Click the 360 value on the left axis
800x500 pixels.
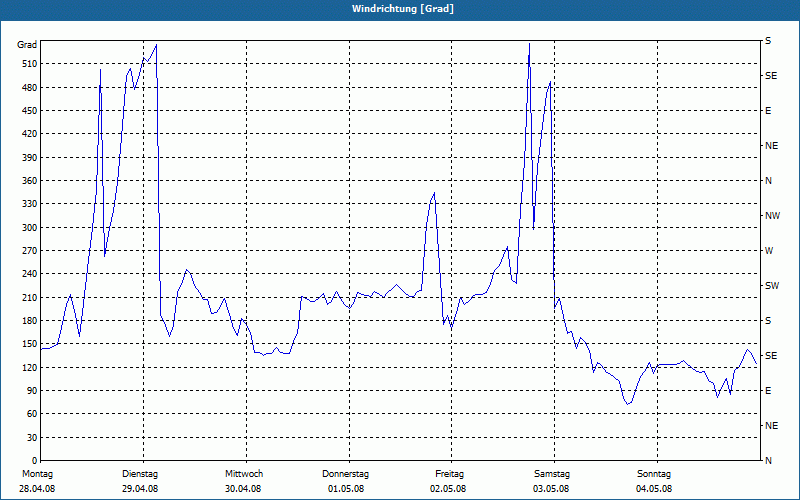tap(31, 181)
